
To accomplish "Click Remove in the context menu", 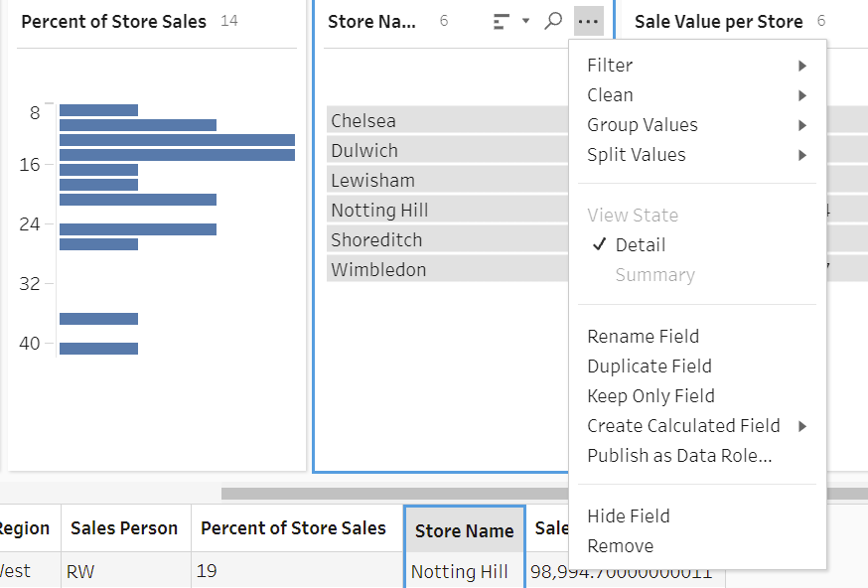I will point(620,546).
